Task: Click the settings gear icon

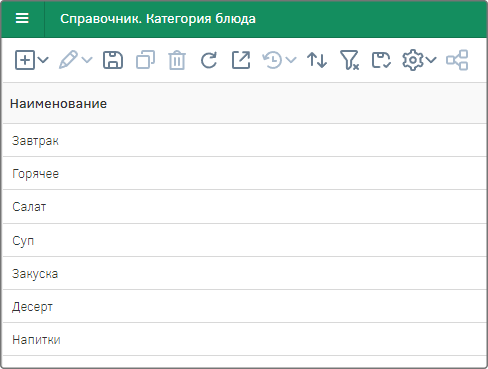Action: pos(413,60)
